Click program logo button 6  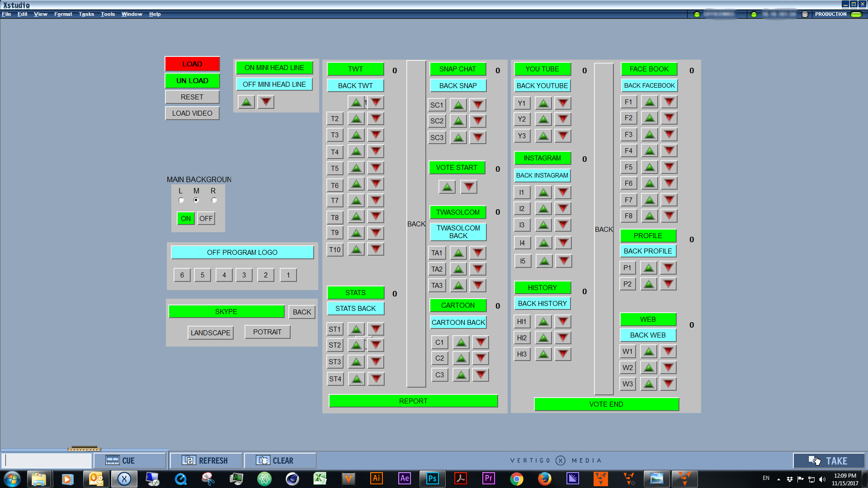182,275
